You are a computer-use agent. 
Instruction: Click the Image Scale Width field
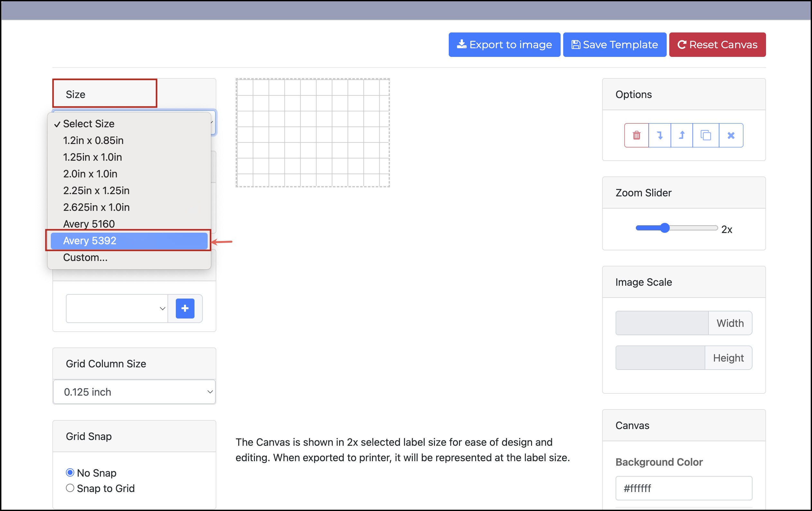pyautogui.click(x=662, y=323)
